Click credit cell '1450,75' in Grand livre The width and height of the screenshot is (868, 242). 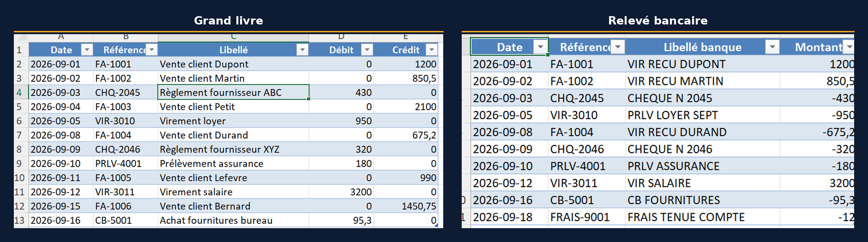pos(406,206)
